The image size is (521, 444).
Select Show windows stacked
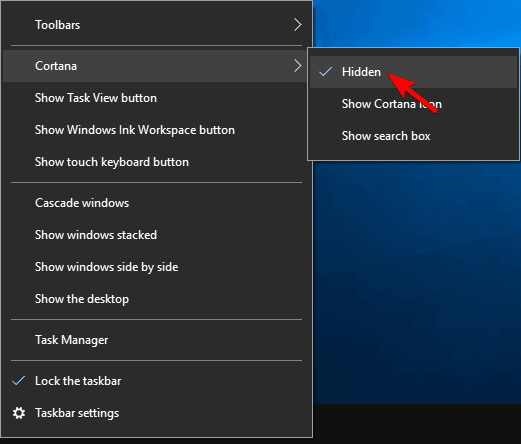[x=157, y=235]
